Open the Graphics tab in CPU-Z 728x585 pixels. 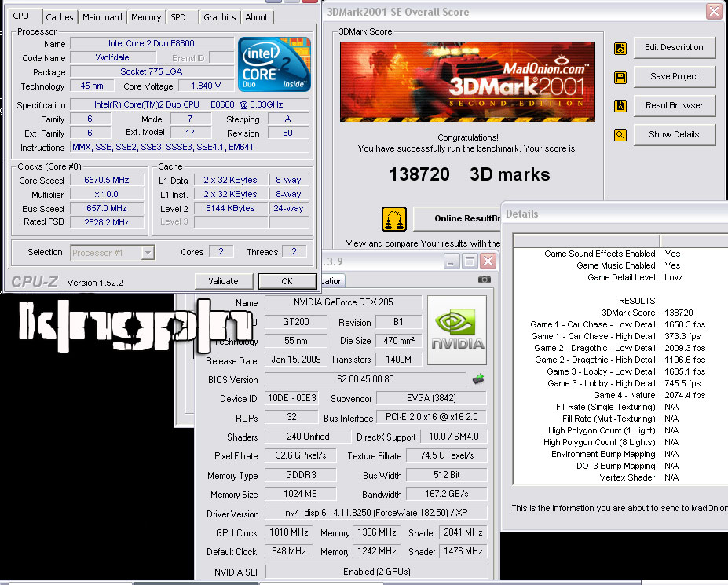pyautogui.click(x=220, y=17)
